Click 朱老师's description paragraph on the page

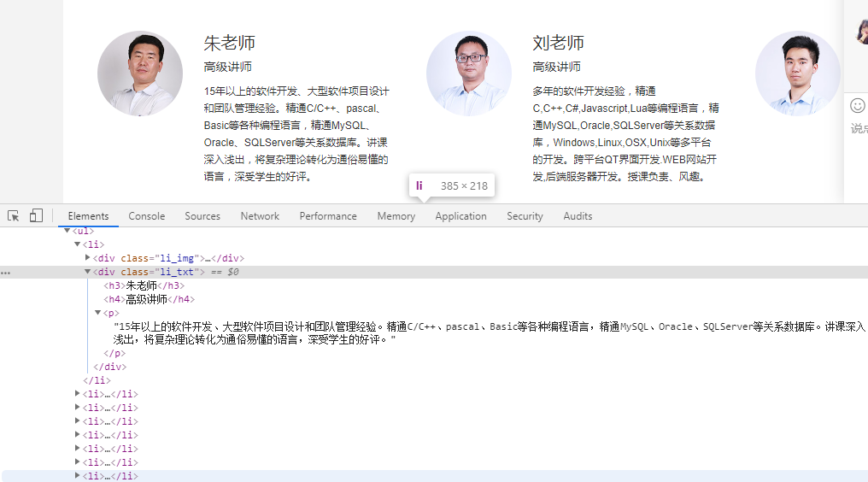click(x=296, y=133)
